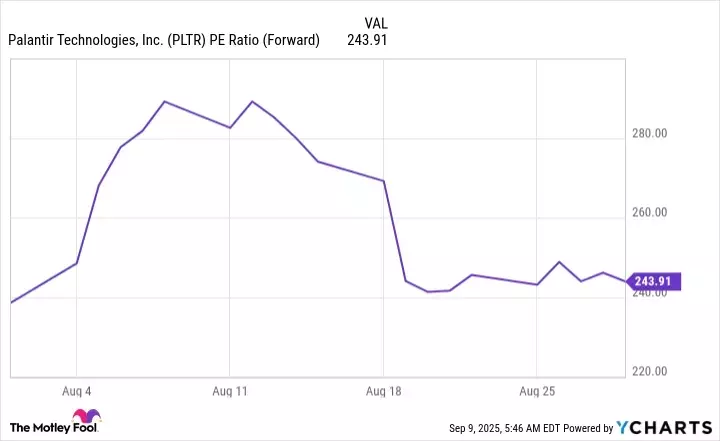The width and height of the screenshot is (720, 441).
Task: Click the Aug 18 date label
Action: click(x=384, y=390)
